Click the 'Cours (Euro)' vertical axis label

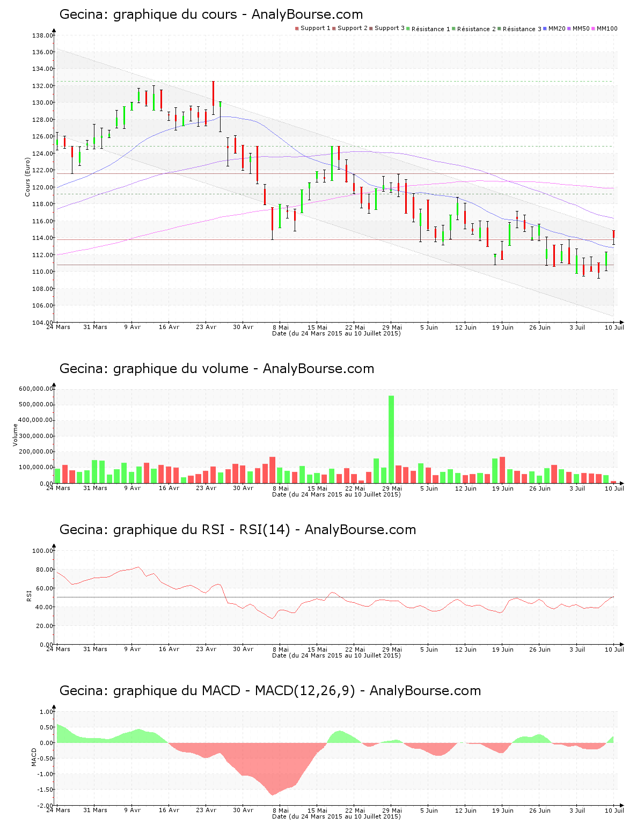[27, 177]
